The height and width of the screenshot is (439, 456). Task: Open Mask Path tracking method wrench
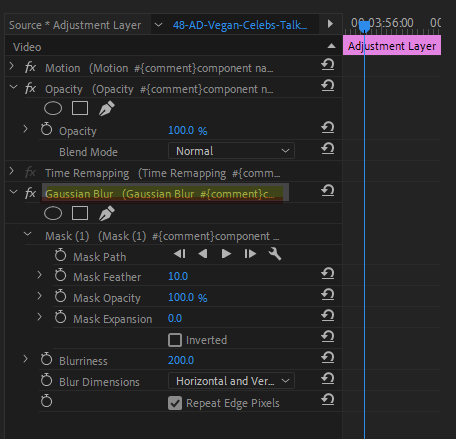(x=275, y=254)
